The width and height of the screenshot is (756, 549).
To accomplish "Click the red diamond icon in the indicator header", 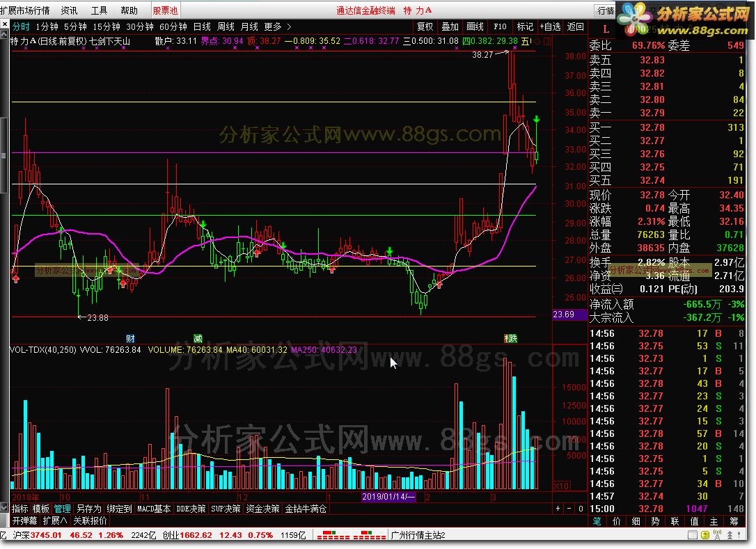I will click(537, 41).
